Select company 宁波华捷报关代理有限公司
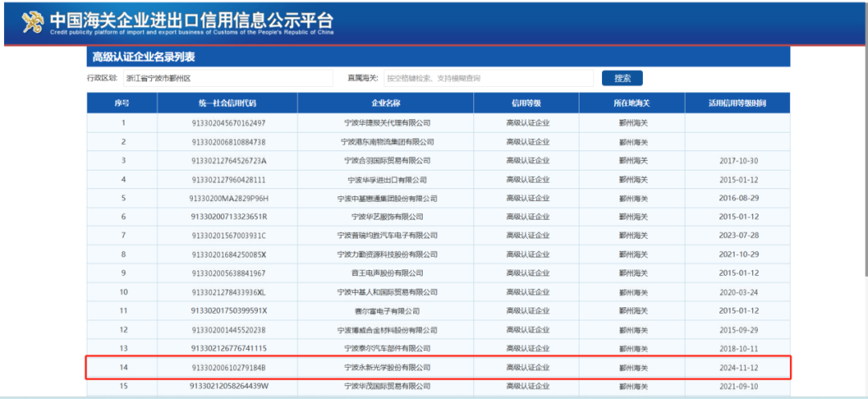Screen dimensions: 868x399 386,123
